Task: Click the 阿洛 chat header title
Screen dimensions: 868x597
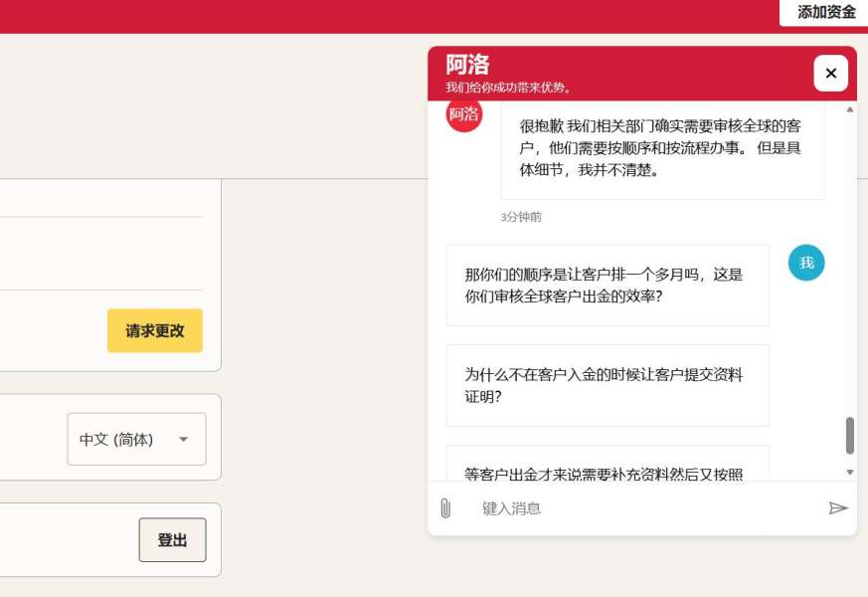Action: (x=467, y=65)
